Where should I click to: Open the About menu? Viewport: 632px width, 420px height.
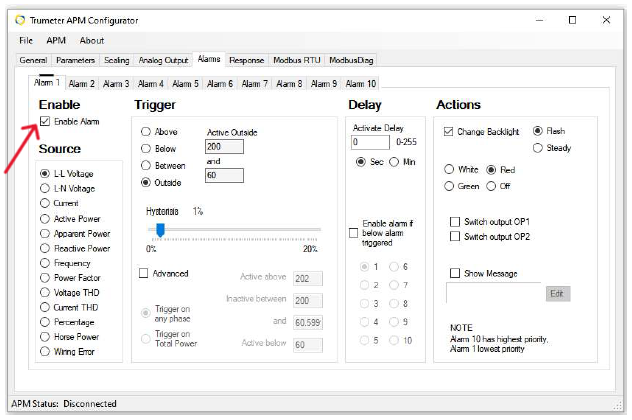92,40
